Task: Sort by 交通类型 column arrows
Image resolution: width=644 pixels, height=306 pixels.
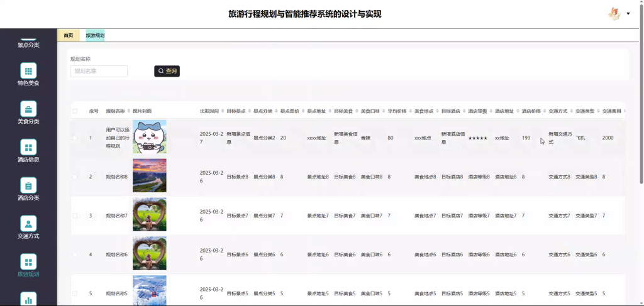Action: (599, 111)
